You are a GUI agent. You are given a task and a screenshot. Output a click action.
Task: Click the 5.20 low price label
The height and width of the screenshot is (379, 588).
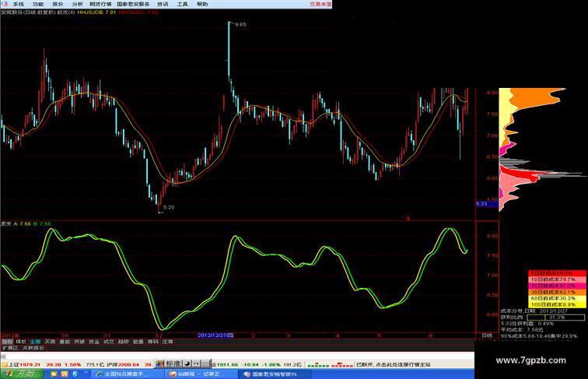169,207
